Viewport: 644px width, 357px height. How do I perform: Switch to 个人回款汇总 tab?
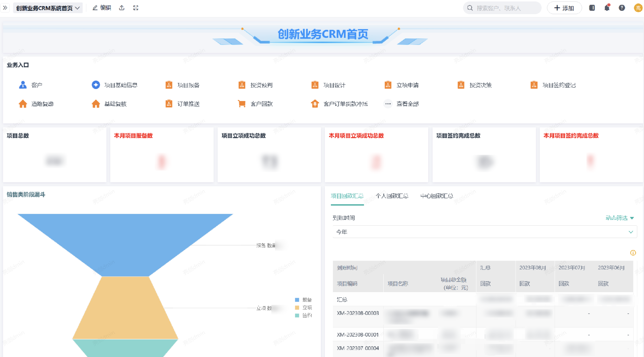(x=392, y=196)
